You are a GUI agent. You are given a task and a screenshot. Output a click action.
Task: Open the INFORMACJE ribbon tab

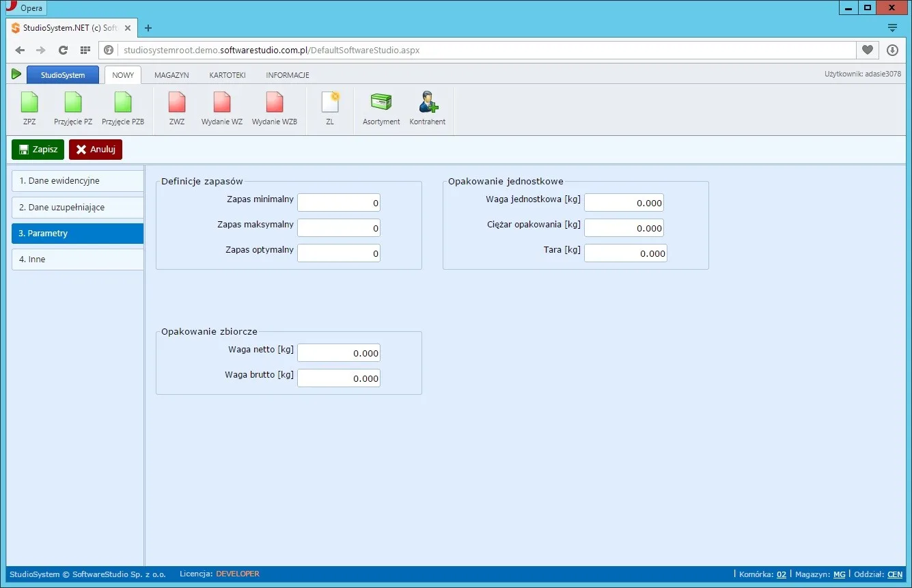pos(288,75)
